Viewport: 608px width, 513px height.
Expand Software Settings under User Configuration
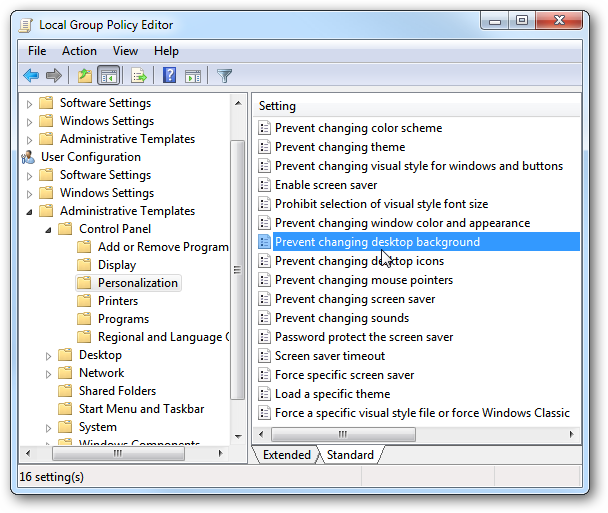[x=29, y=176]
